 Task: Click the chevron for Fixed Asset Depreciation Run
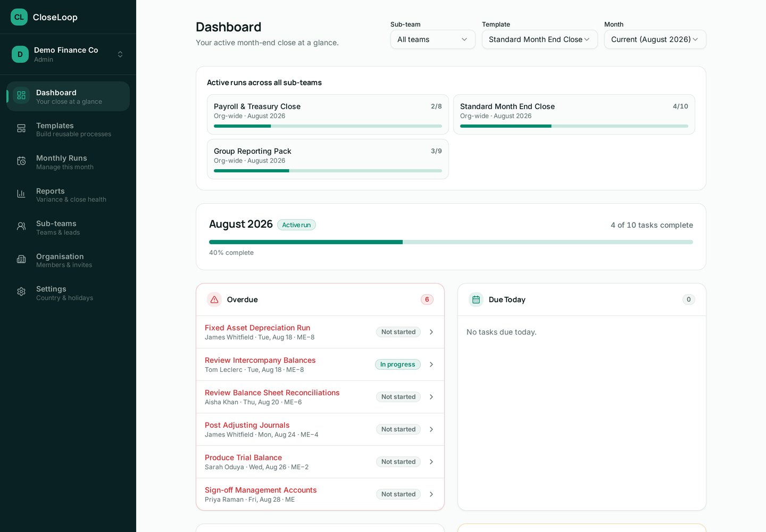click(x=431, y=332)
